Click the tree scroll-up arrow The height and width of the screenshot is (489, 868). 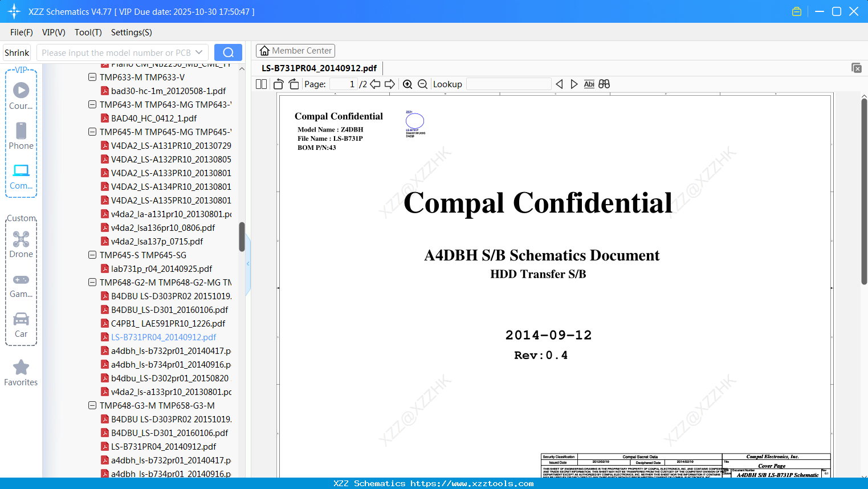pyautogui.click(x=242, y=69)
